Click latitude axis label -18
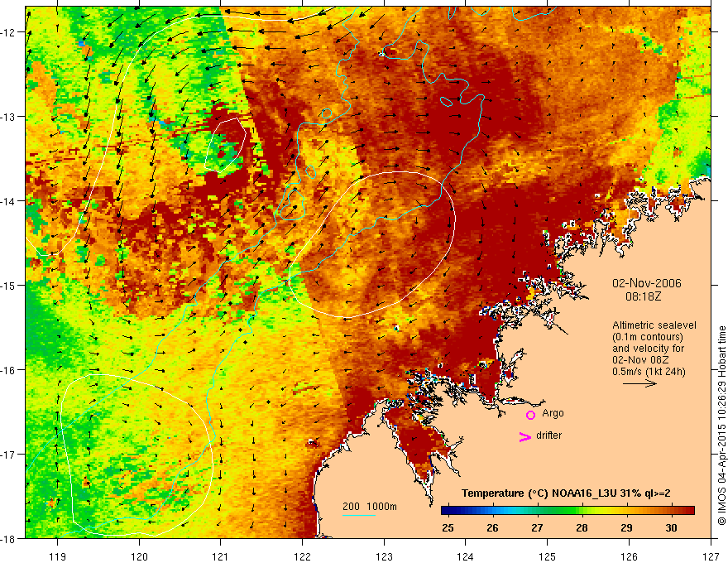The height and width of the screenshot is (563, 728). pyautogui.click(x=8, y=539)
